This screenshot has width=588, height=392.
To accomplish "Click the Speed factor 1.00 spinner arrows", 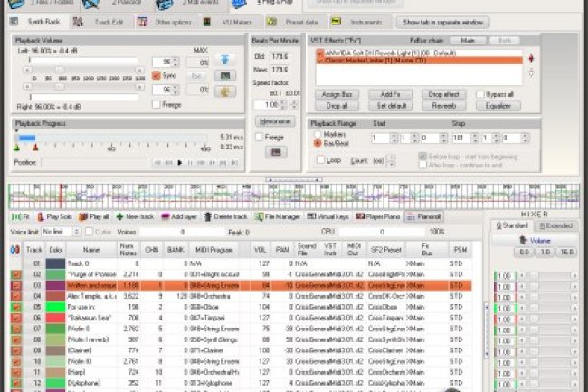I will (283, 105).
